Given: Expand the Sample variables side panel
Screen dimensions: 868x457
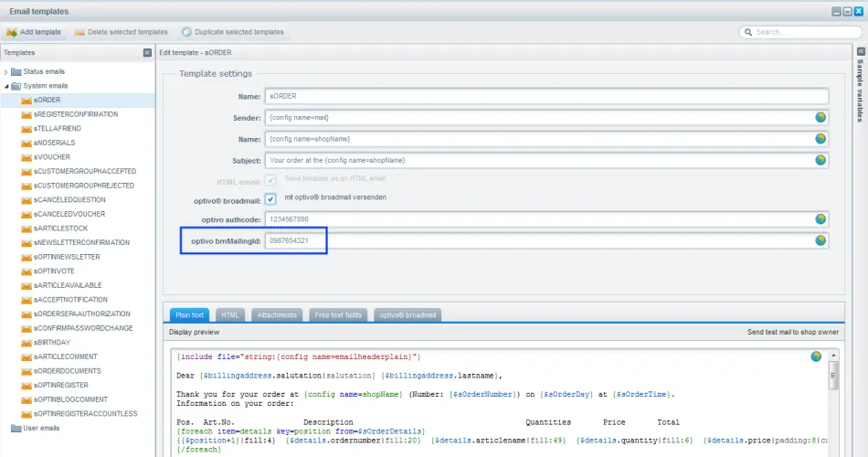Looking at the screenshot, I should [x=861, y=51].
